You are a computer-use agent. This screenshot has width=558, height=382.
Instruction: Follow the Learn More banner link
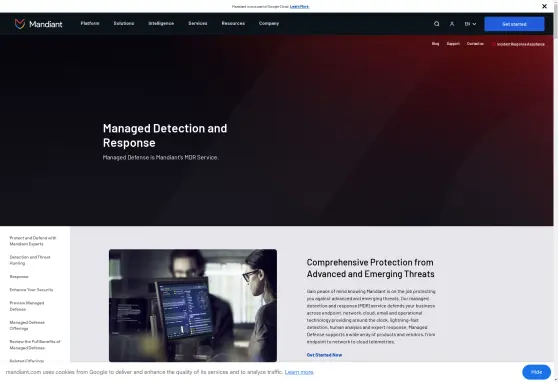click(299, 6)
